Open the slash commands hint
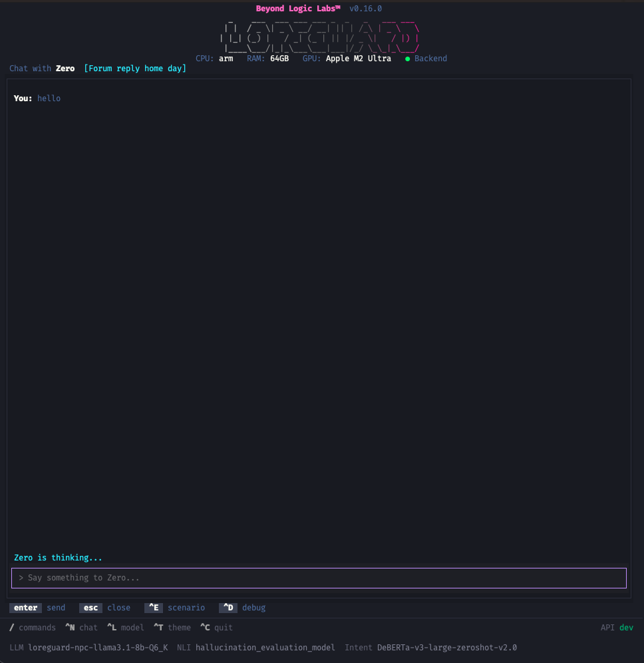644x663 pixels. pyautogui.click(x=33, y=628)
